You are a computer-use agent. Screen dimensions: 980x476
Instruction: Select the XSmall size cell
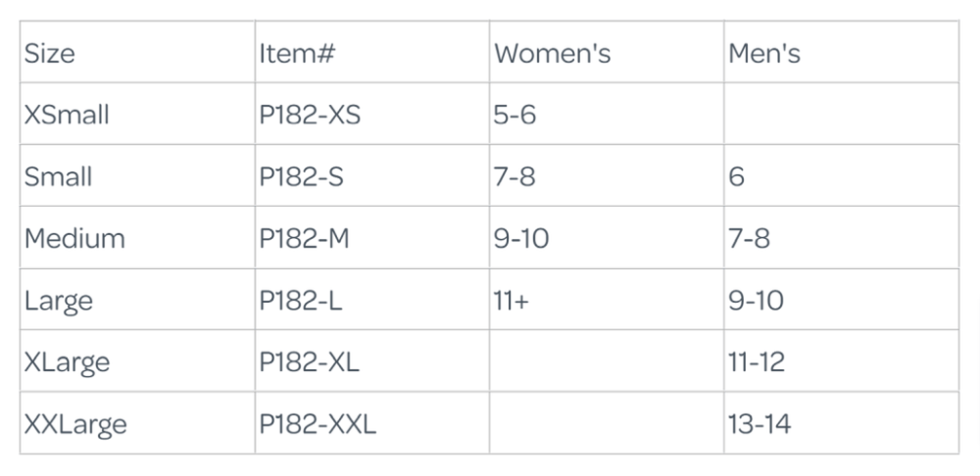pos(67,115)
